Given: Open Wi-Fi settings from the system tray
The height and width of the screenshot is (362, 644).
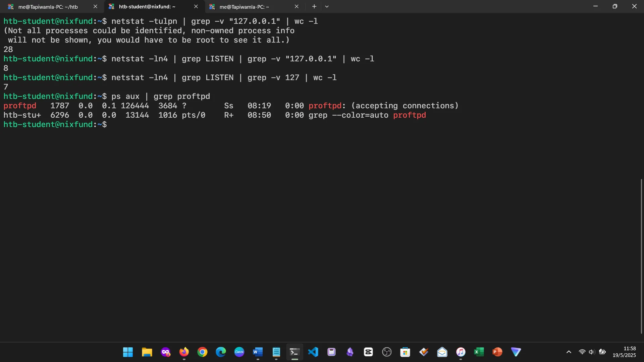Looking at the screenshot, I should tap(582, 352).
